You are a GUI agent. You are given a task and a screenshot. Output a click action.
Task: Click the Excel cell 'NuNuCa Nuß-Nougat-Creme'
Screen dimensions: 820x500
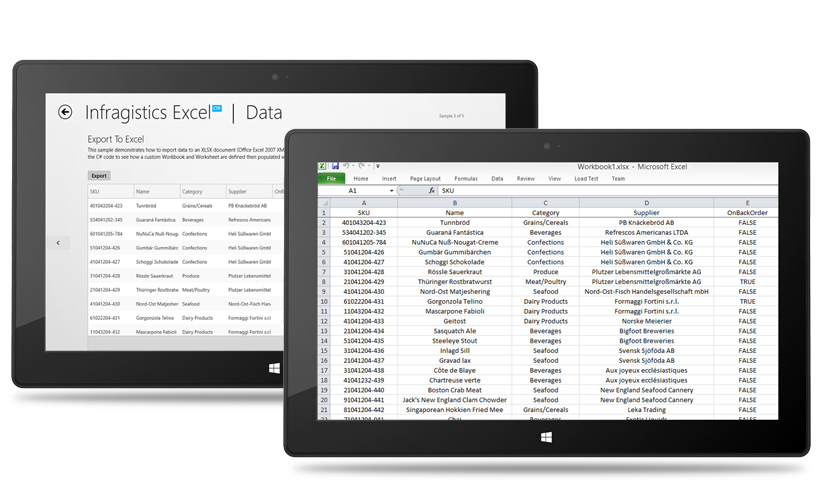(x=454, y=242)
